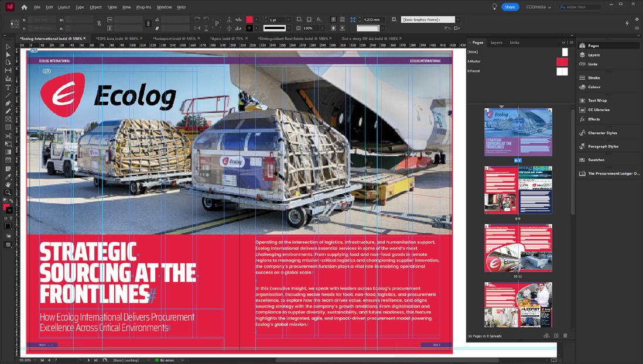Open the Plug-Ins menu
Viewport: 643px width, 364px height.
(143, 7)
